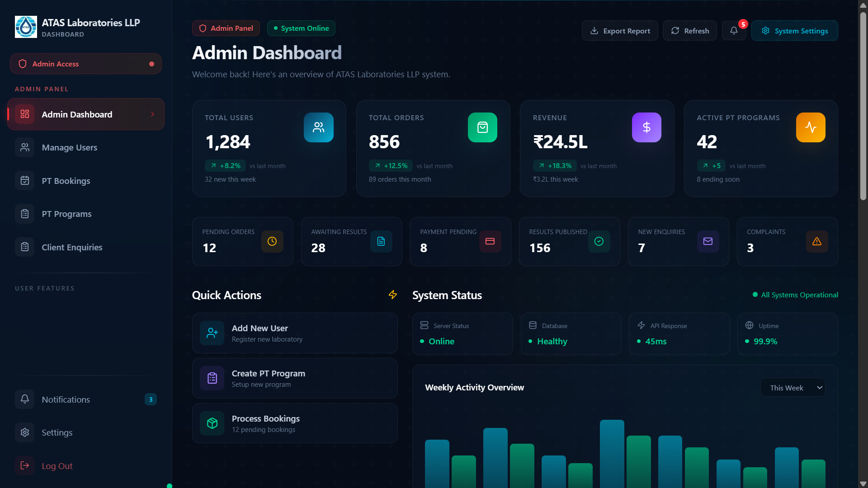
Task: Click the All Systems Operational text
Action: point(799,295)
